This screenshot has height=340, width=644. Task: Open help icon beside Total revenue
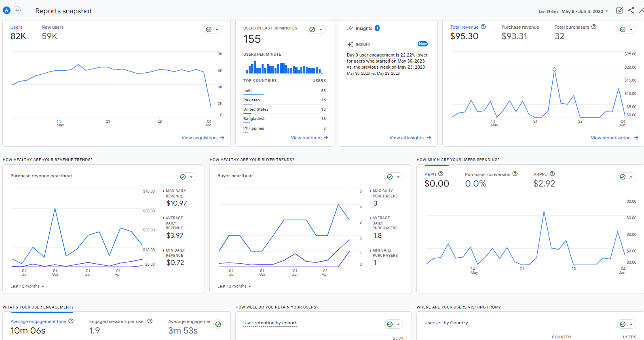[483, 27]
